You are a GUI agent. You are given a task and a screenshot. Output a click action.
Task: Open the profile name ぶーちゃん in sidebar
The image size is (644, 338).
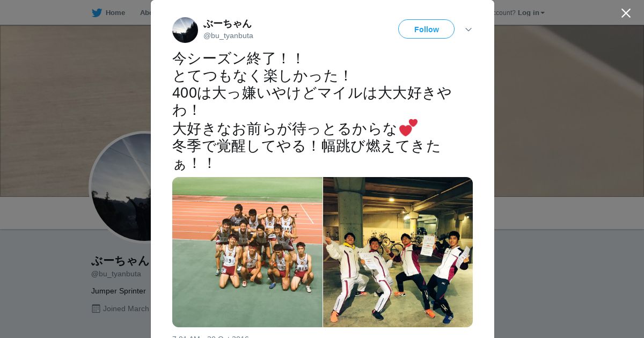[x=120, y=261]
